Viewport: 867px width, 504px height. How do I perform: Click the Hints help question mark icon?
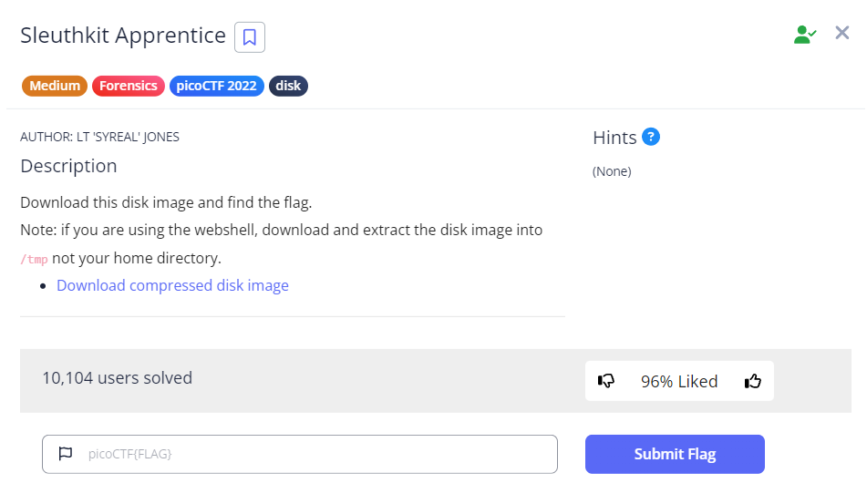[x=650, y=137]
